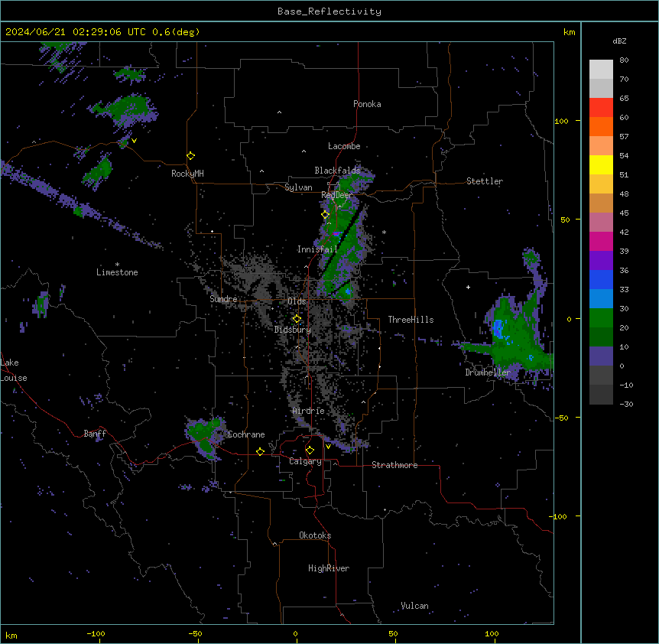Choose the purple 36–39 dBZ swatch

tap(601, 261)
